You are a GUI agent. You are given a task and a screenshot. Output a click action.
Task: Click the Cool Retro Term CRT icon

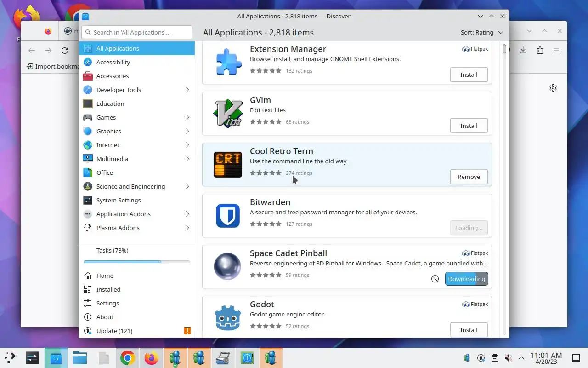coord(228,164)
